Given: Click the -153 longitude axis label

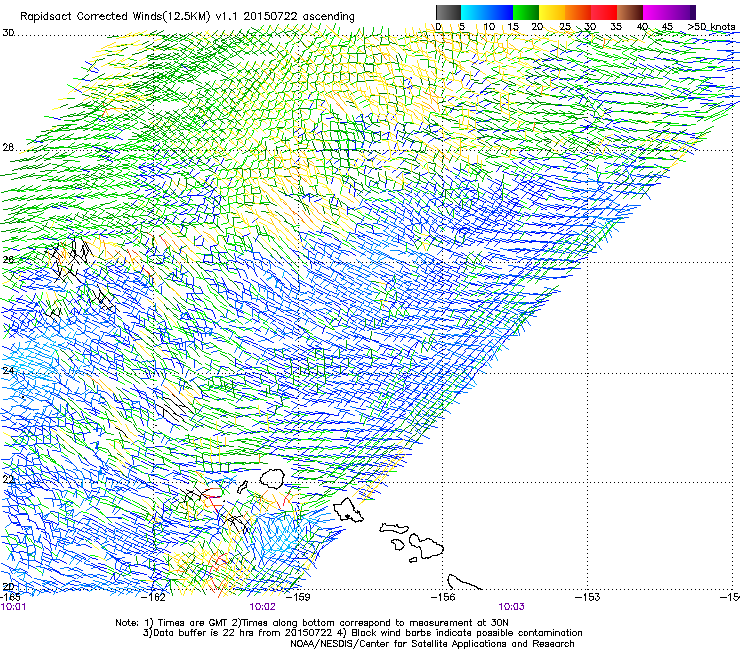Looking at the screenshot, I should pos(588,597).
